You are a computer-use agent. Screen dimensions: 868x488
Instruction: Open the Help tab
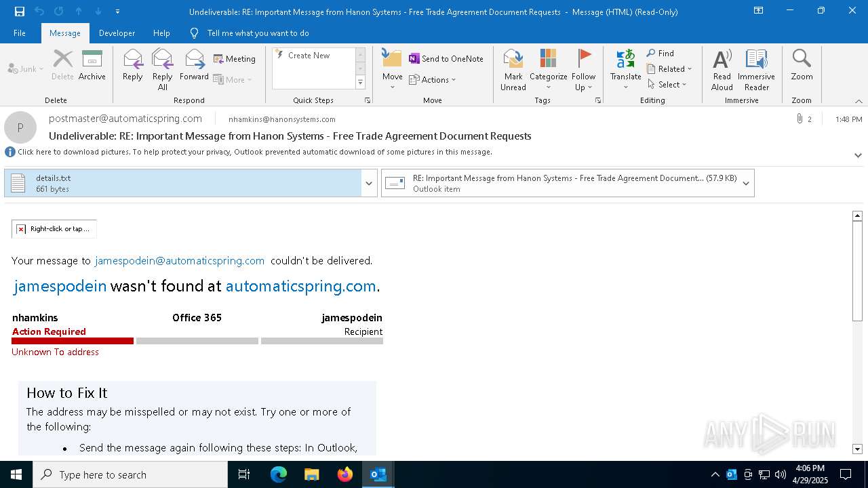click(x=161, y=33)
